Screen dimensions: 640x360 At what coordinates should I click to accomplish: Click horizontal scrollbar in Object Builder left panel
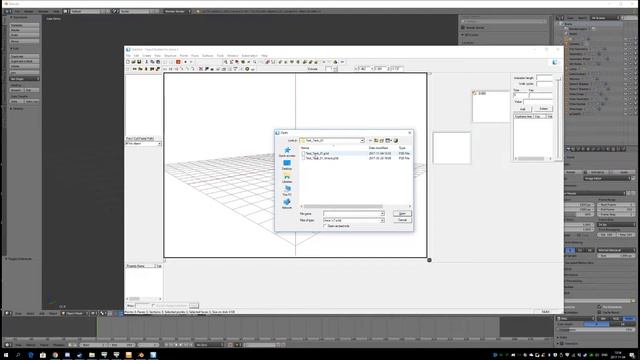[x=134, y=299]
